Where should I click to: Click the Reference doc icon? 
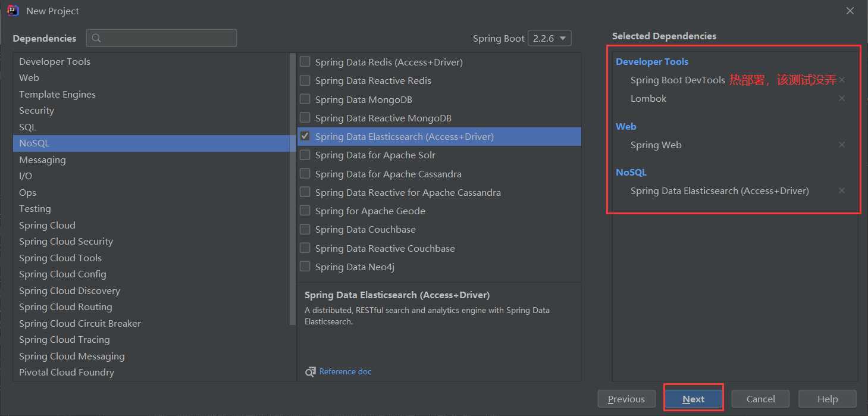pos(311,371)
